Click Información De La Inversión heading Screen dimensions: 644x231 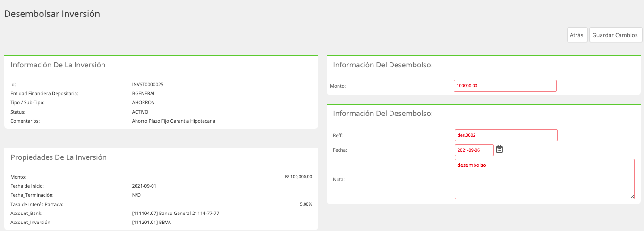click(58, 65)
